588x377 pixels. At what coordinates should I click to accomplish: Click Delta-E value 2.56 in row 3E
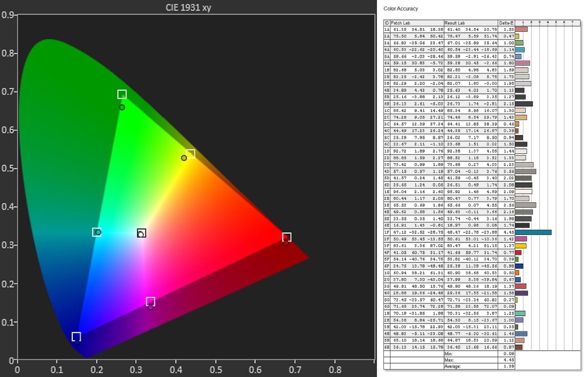(x=509, y=205)
